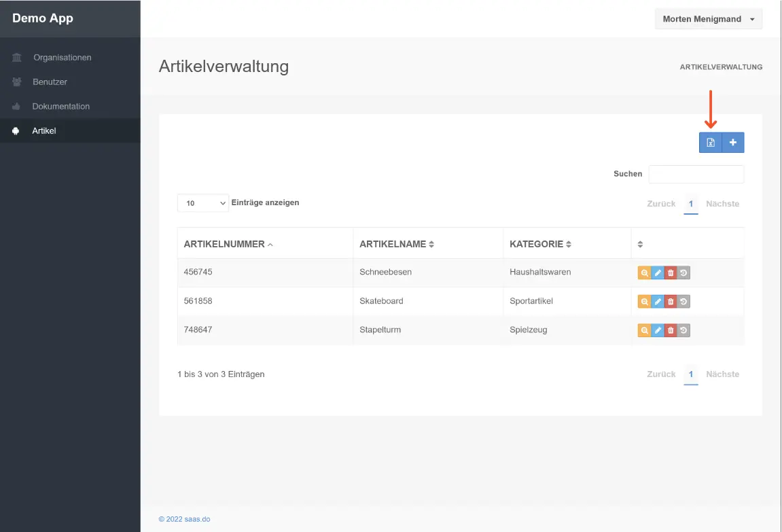Screen dimensions: 782x532
Task: Go to Benutzer in the sidebar
Action: click(50, 82)
